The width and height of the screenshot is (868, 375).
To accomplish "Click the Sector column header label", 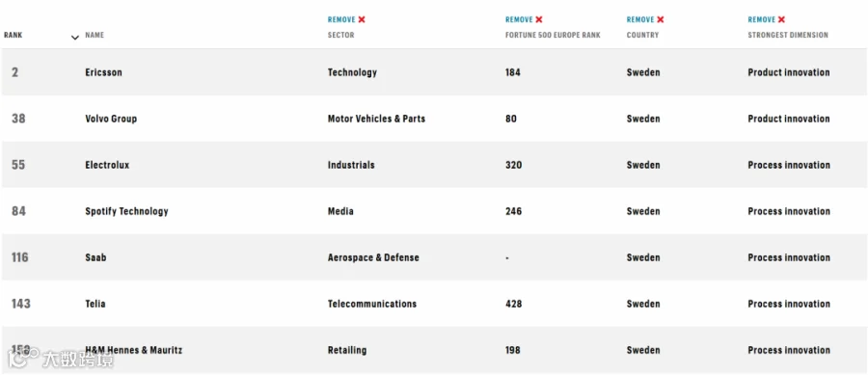I will [x=341, y=36].
